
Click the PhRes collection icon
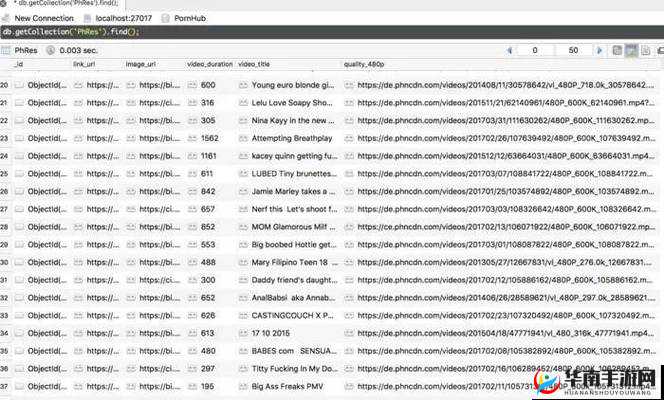point(7,50)
